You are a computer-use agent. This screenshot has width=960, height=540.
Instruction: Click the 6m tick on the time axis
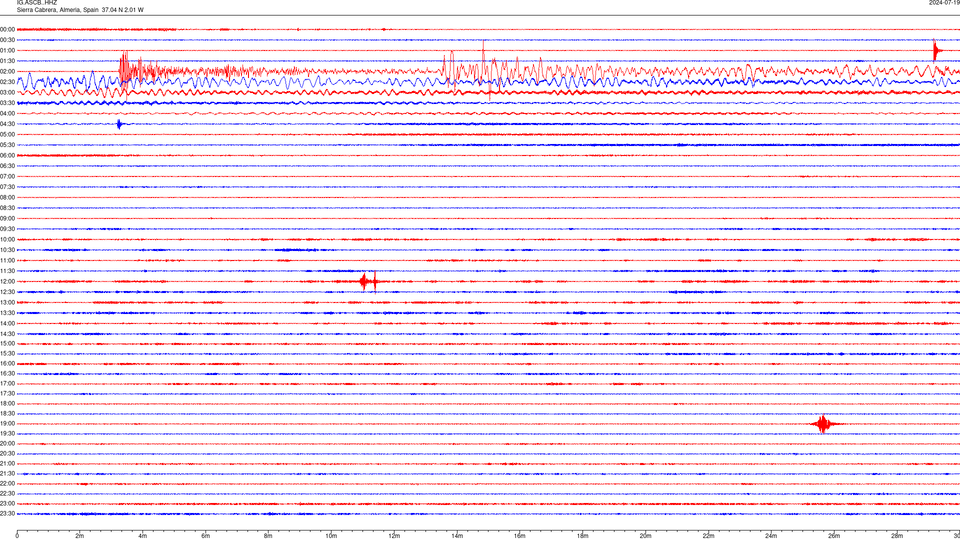click(x=206, y=536)
